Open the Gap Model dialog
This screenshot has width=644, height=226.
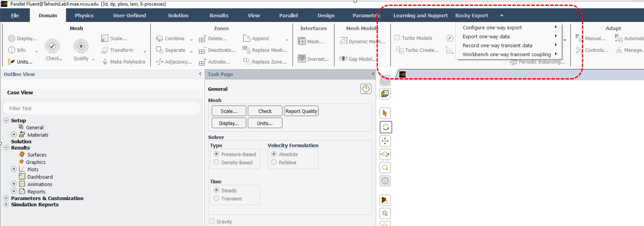pyautogui.click(x=358, y=59)
